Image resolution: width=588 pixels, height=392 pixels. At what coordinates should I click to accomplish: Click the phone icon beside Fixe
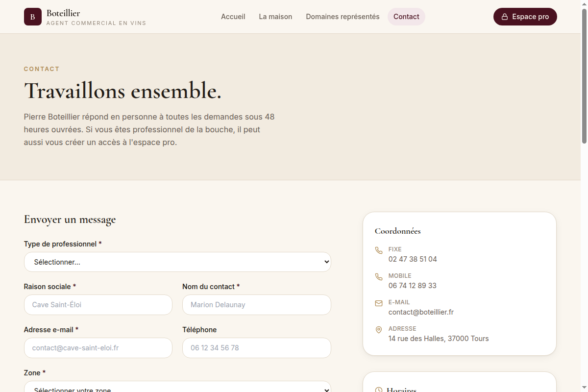click(379, 250)
